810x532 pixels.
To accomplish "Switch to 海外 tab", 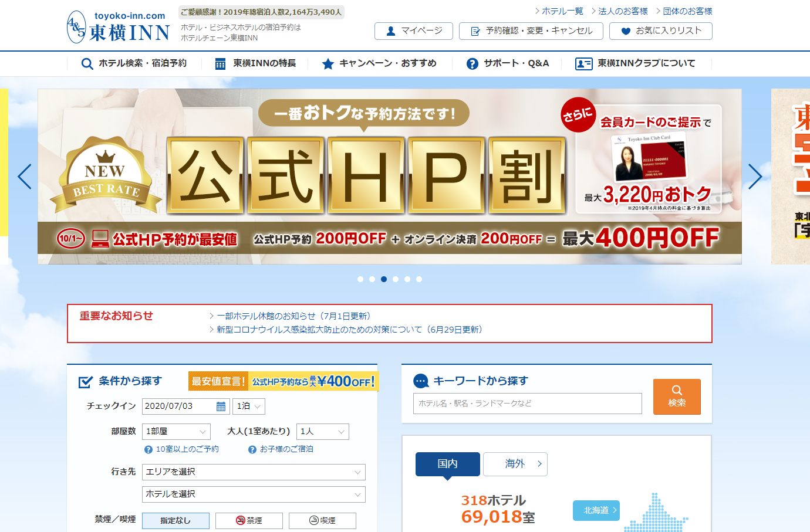I will tap(515, 464).
